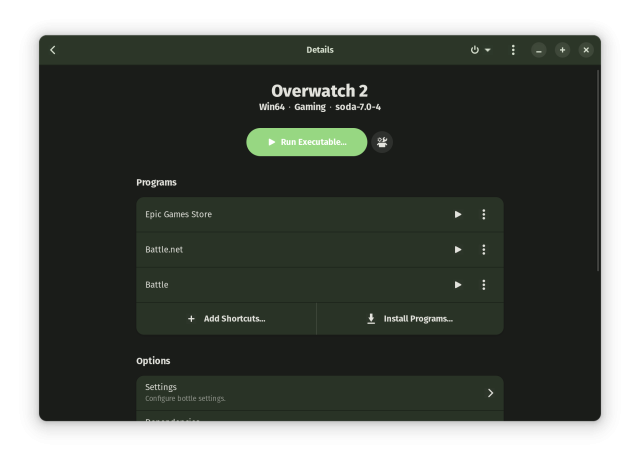
Task: Click the vertical scrollbar on the right
Action: (598, 171)
